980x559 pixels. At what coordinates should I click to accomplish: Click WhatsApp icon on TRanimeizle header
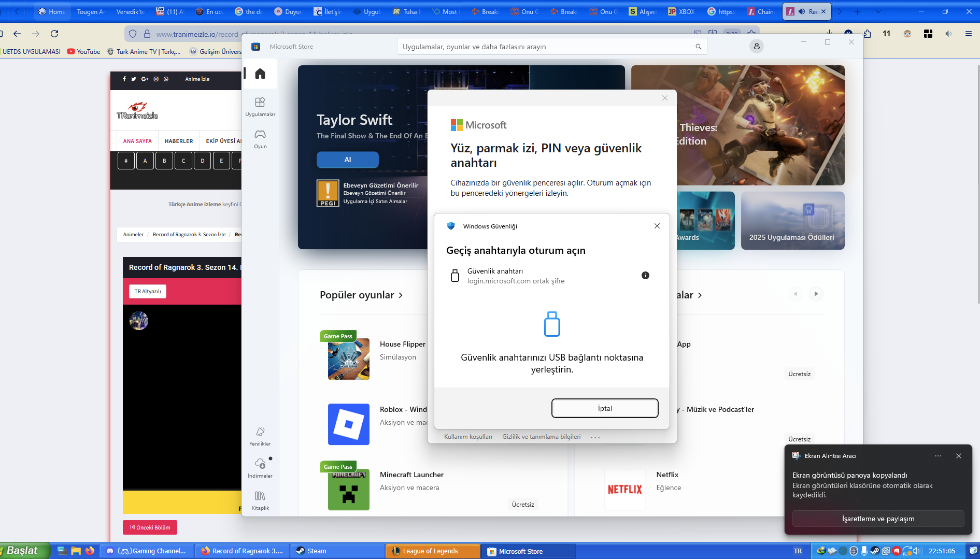166,79
